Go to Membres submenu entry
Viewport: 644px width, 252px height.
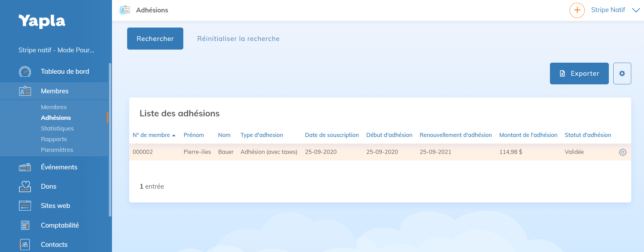tap(54, 107)
